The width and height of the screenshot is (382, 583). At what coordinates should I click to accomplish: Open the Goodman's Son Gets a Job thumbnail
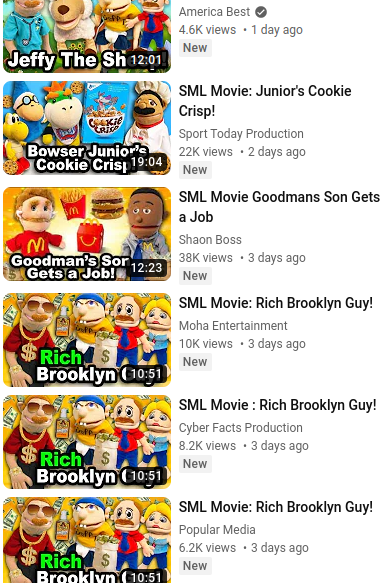point(87,234)
